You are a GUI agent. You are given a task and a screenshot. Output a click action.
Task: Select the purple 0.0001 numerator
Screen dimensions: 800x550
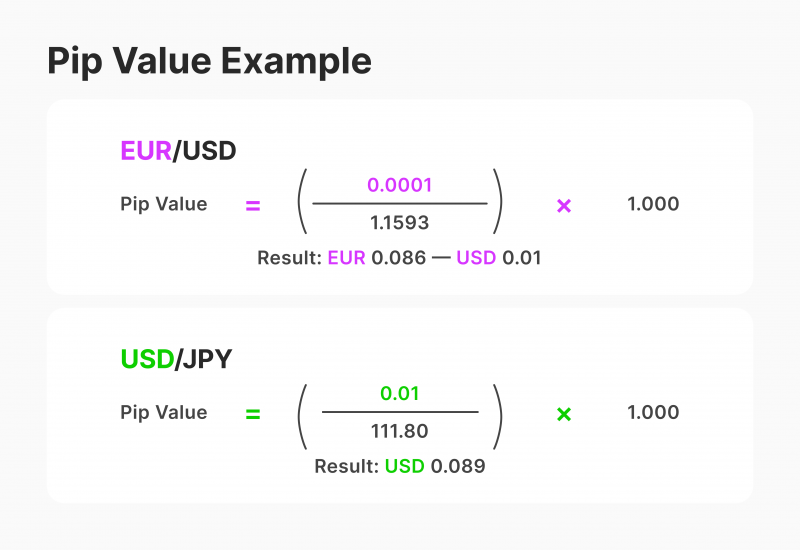(x=400, y=185)
